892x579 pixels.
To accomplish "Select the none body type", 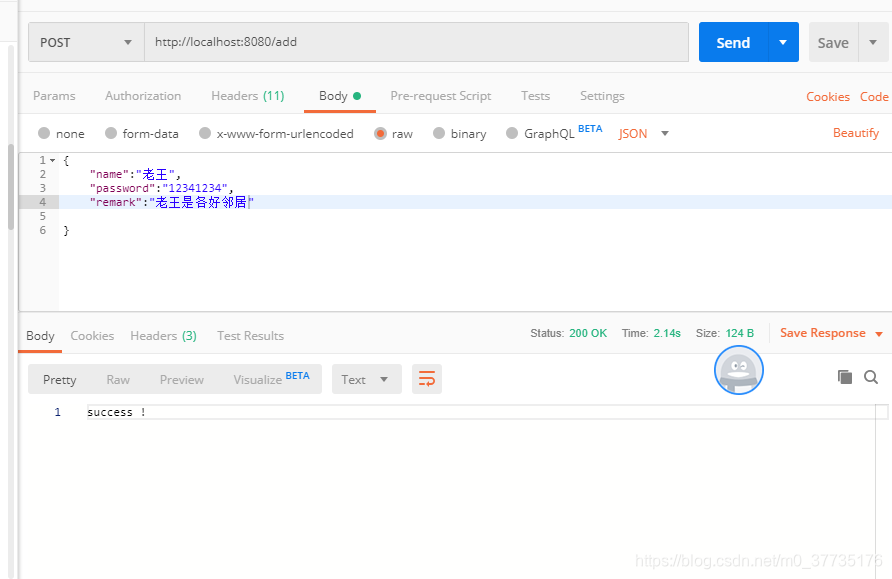I will tap(44, 133).
